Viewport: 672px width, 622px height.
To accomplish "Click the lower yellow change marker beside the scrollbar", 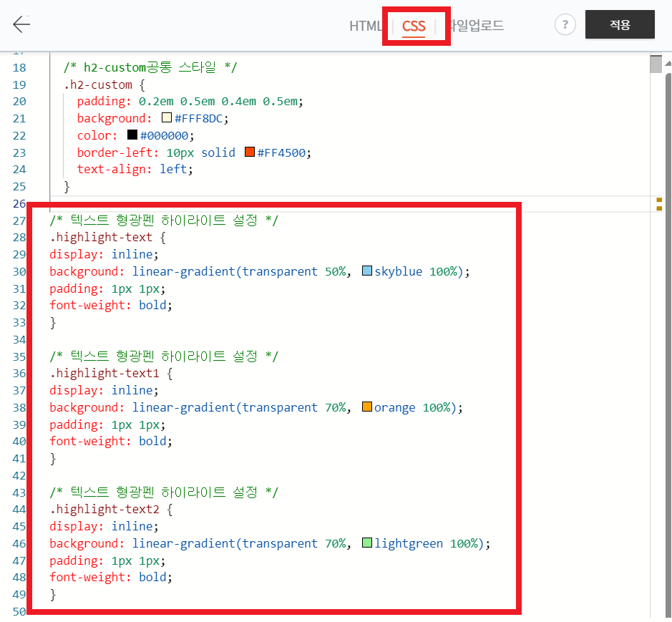I will coord(658,207).
